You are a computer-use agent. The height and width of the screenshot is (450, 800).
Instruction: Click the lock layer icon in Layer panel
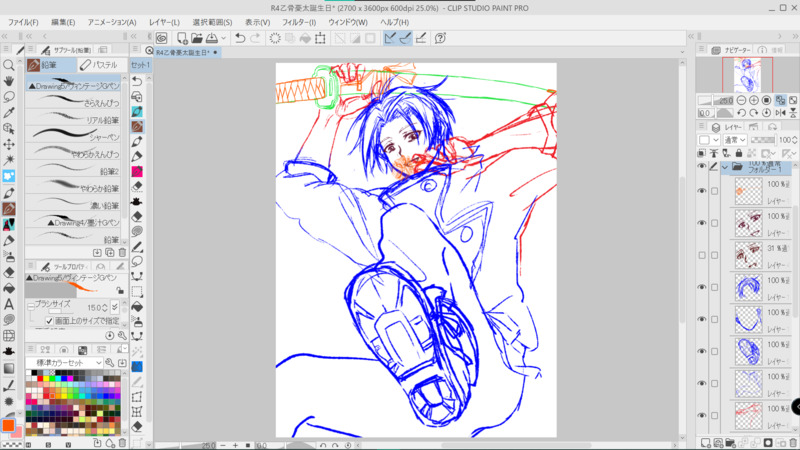coord(739,153)
